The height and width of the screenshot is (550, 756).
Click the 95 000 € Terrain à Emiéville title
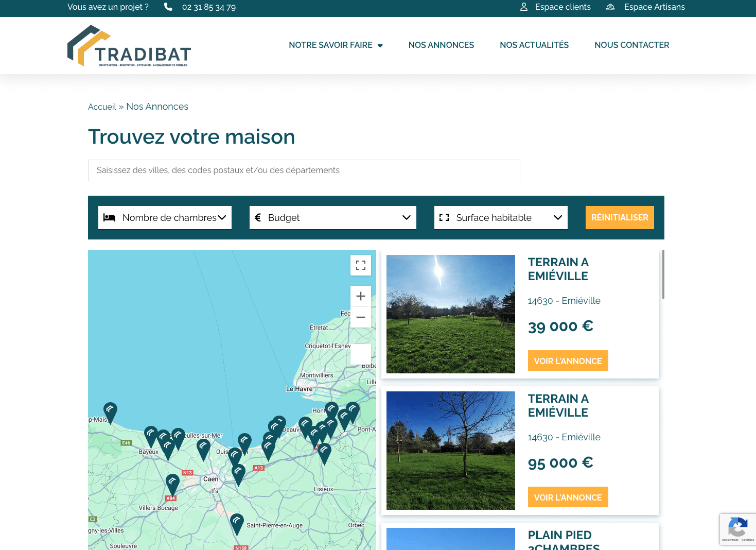pyautogui.click(x=558, y=405)
